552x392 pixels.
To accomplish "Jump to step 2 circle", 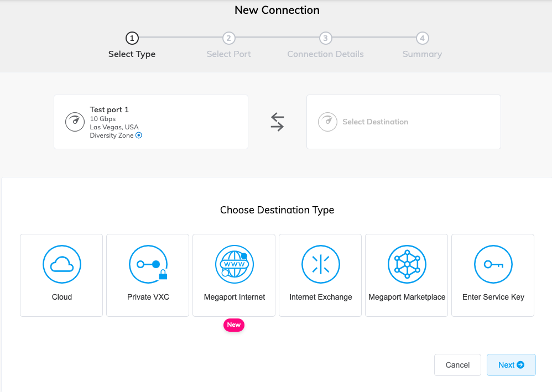I will 229,38.
